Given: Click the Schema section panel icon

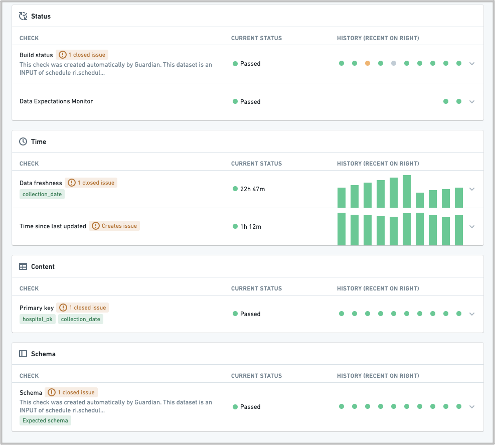Looking at the screenshot, I should point(23,354).
